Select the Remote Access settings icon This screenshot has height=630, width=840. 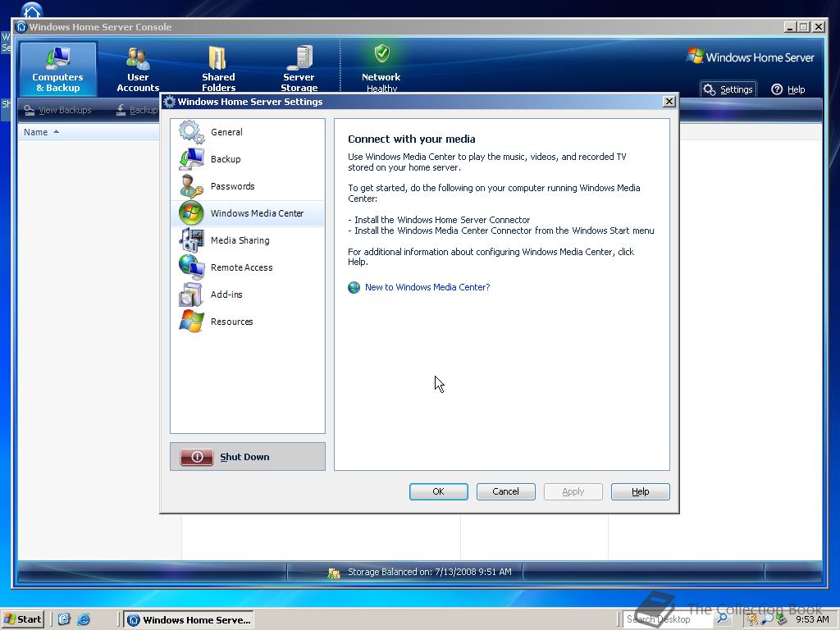pyautogui.click(x=241, y=267)
